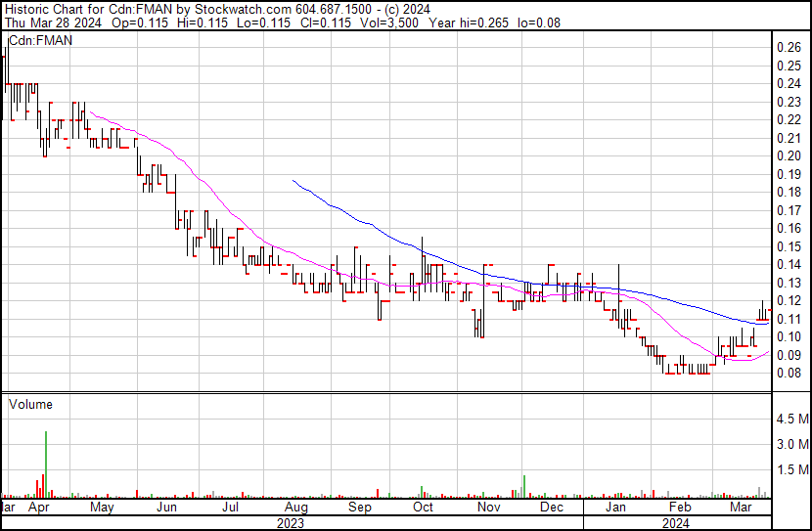The image size is (812, 531).
Task: Select the 0.10 price axis label
Action: tap(789, 337)
